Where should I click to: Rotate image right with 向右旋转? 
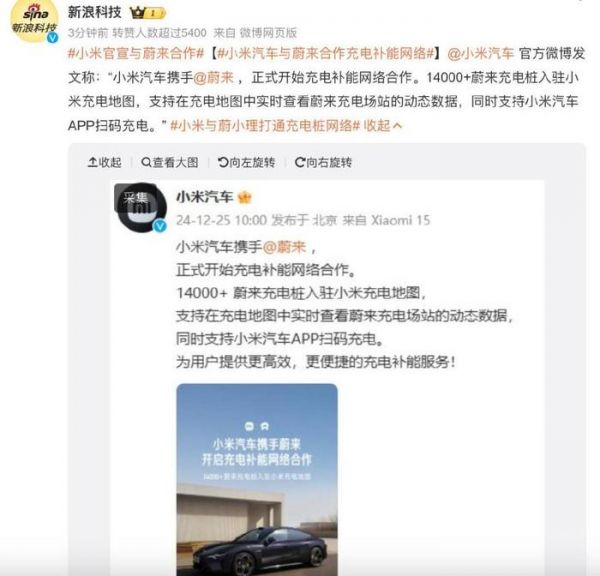point(323,162)
